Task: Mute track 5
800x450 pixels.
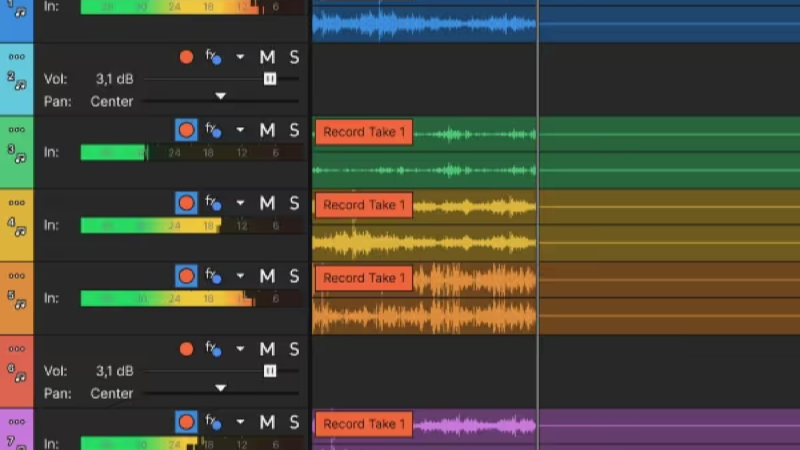Action: click(267, 276)
